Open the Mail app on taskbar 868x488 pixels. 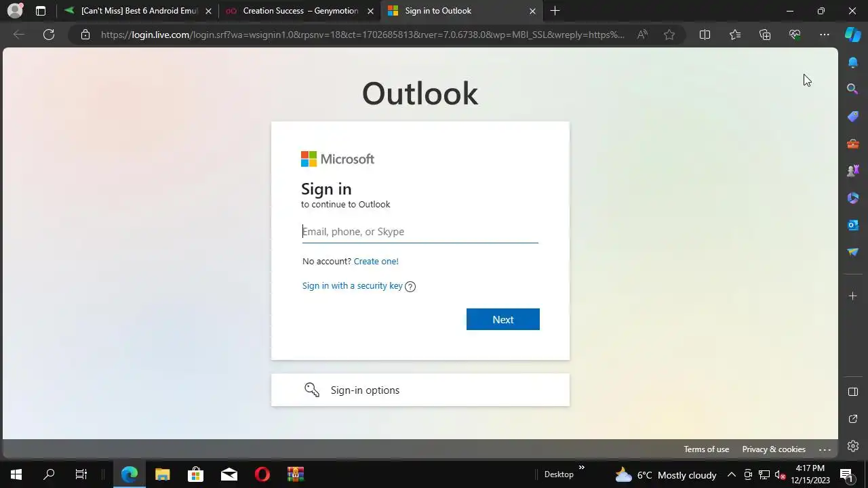229,474
